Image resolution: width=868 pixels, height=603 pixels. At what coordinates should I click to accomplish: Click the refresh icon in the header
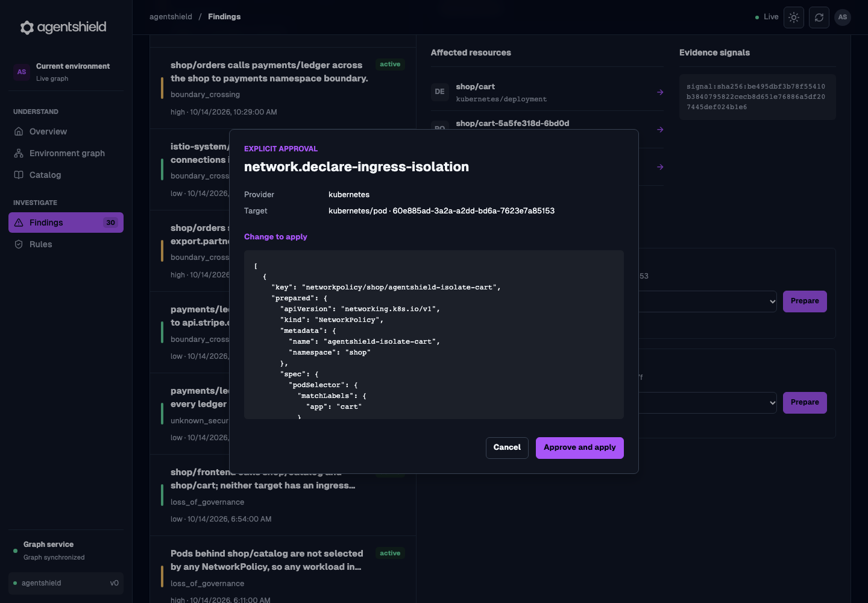819,17
